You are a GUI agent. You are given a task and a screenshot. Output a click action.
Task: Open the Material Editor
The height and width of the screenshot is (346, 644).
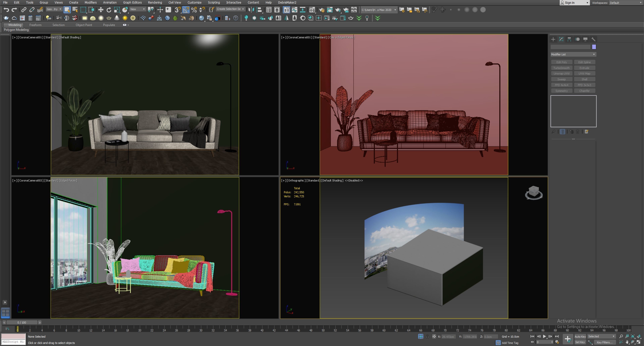pyautogui.click(x=312, y=10)
